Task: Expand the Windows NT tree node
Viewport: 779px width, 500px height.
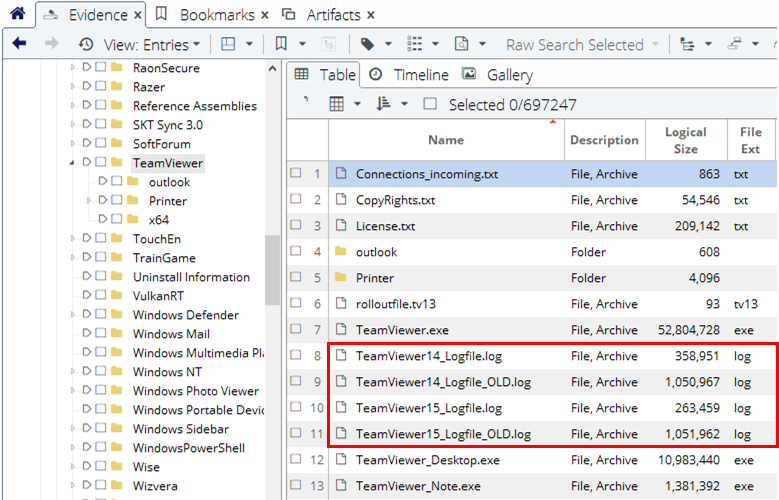Action: coord(72,371)
